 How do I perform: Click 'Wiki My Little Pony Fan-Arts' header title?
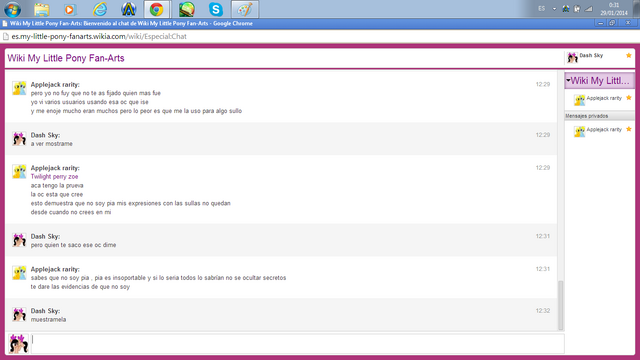(66, 58)
